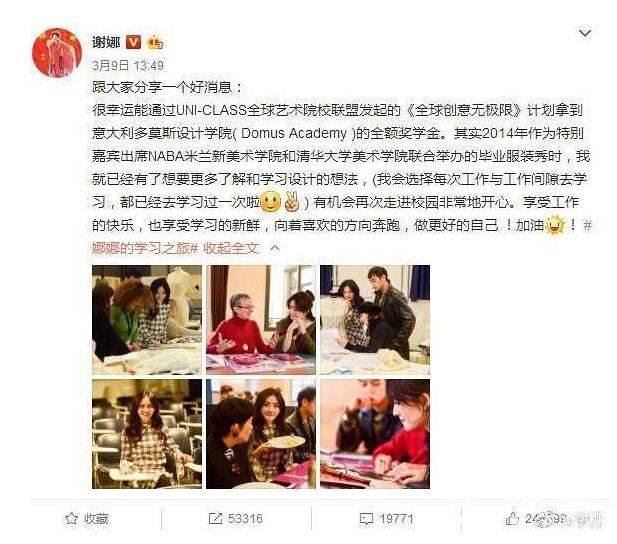Image resolution: width=617 pixels, height=544 pixels.
Task: Click the 收藏 favorite button
Action: coord(87,518)
